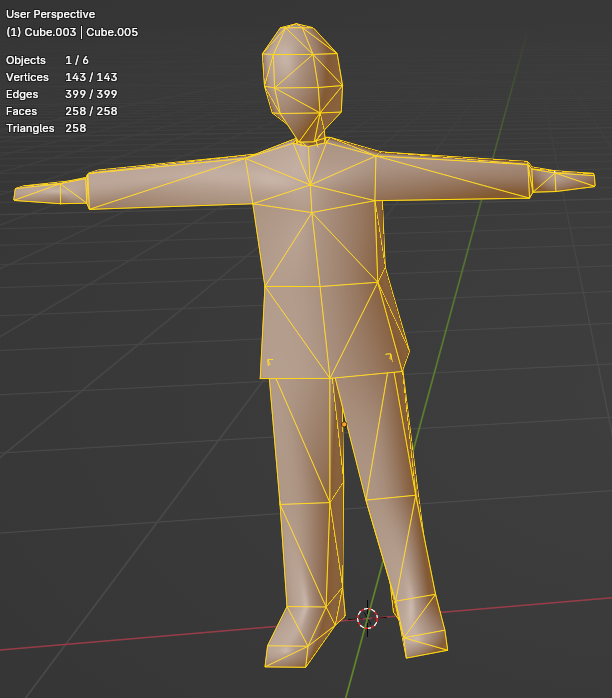Click the red-white 3D cursor on the floor
This screenshot has height=698, width=612.
367,618
